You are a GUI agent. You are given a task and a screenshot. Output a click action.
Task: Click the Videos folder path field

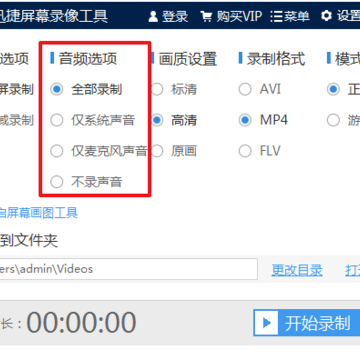(128, 269)
